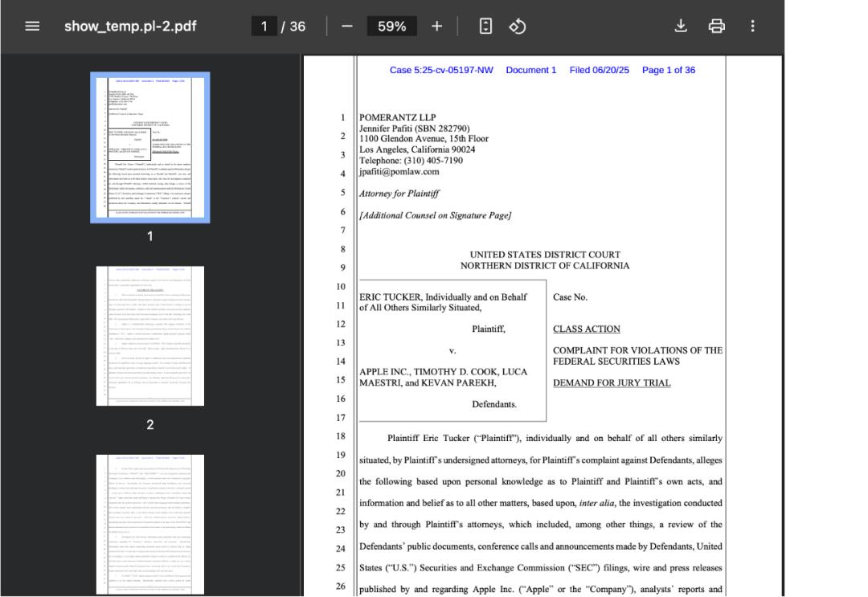Click the / 36 total pages label
Image resolution: width=868 pixels, height=597 pixels.
293,26
